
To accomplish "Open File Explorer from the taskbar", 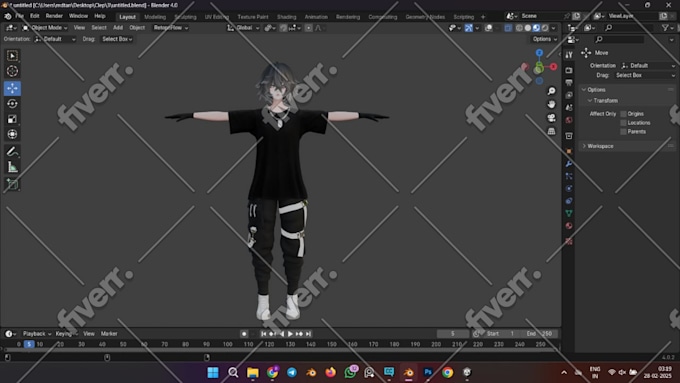I will [253, 372].
